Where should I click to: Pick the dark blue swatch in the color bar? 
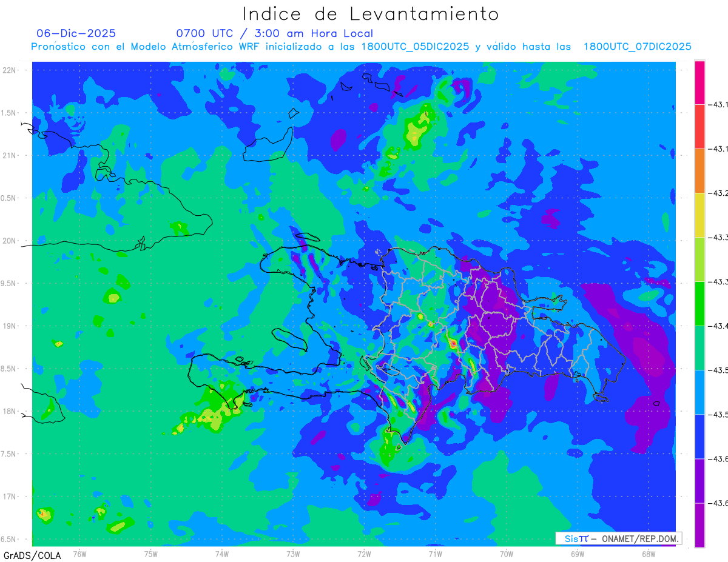click(x=699, y=437)
